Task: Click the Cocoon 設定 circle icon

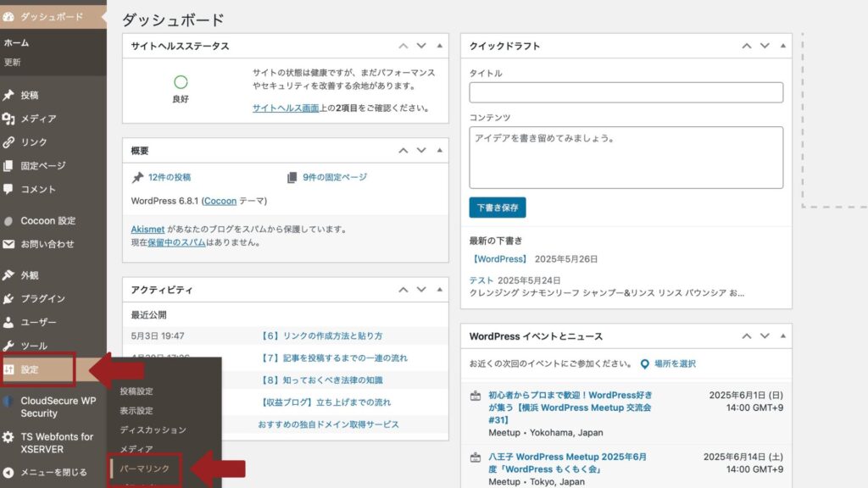Action: pyautogui.click(x=8, y=221)
